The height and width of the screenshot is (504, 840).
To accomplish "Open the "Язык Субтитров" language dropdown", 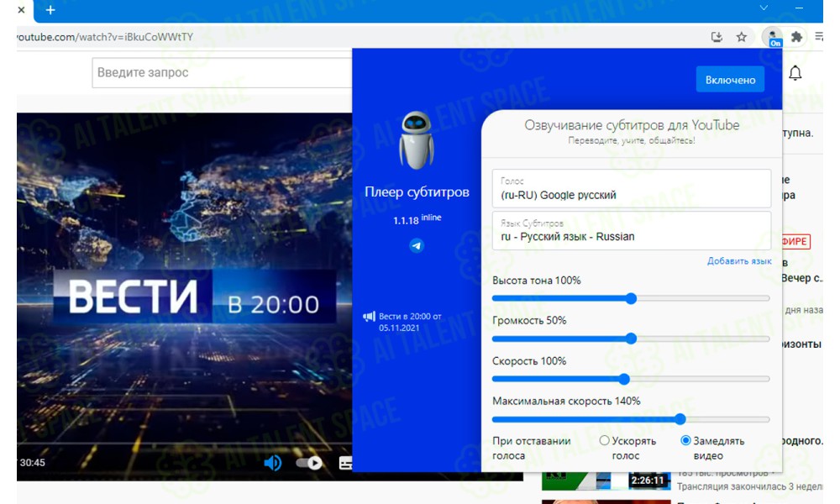I will (632, 230).
